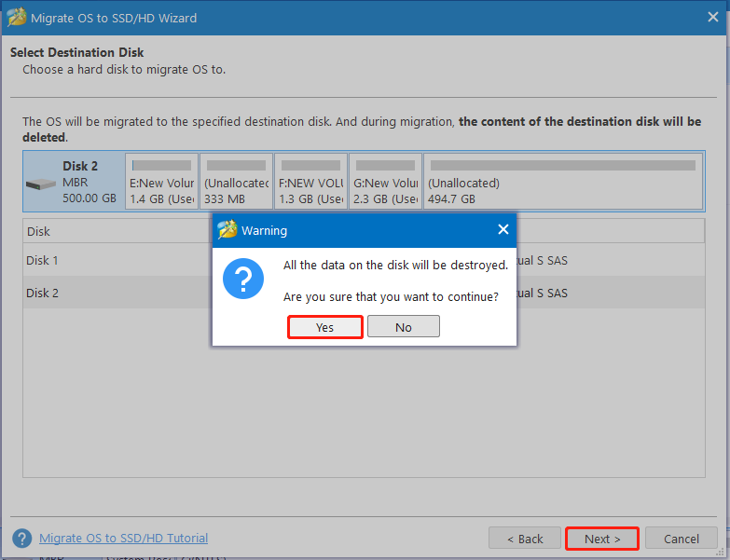Click the < Back button
Viewport: 730px width, 560px height.
click(525, 539)
